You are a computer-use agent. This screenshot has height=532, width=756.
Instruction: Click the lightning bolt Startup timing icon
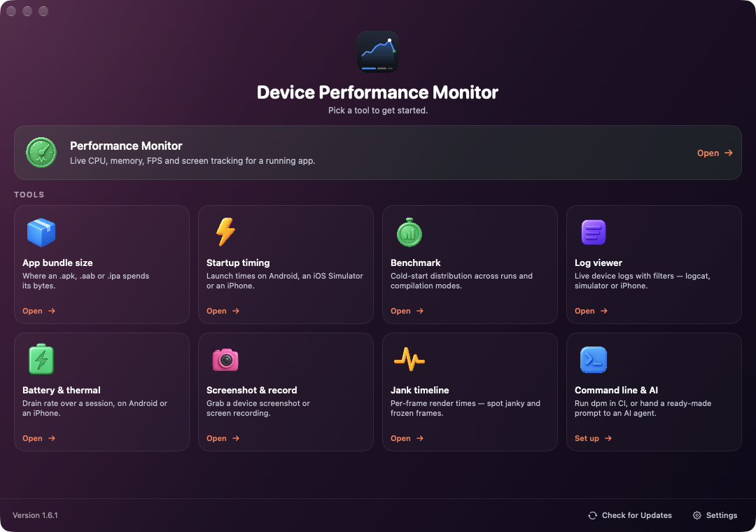225,232
